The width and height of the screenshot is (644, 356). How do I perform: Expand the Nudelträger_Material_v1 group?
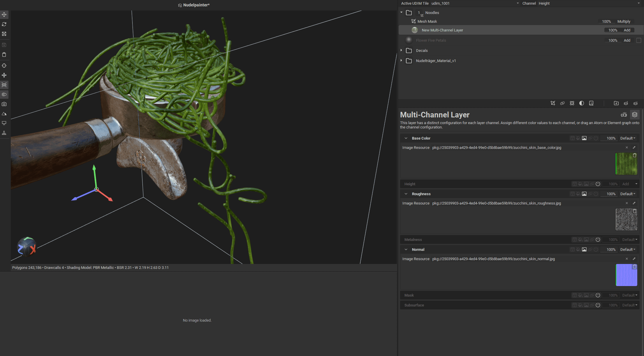(x=402, y=61)
